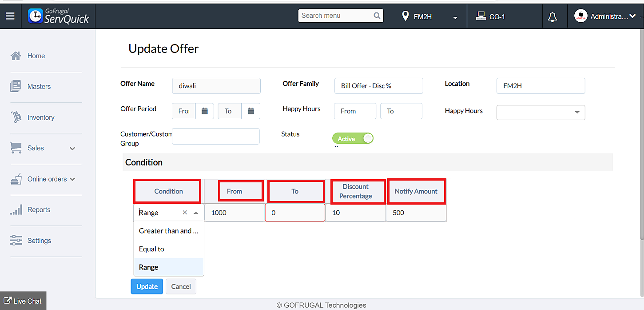Click the Online orders dish icon
Viewport: 644px width, 310px height.
coord(16,179)
